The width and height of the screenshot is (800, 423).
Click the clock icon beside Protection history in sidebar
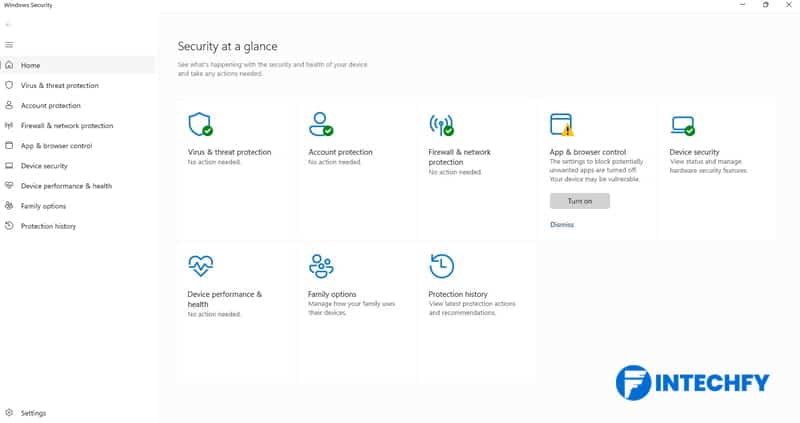9,226
